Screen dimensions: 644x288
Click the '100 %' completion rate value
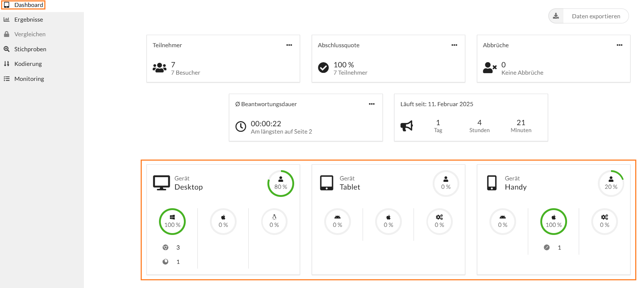point(344,65)
